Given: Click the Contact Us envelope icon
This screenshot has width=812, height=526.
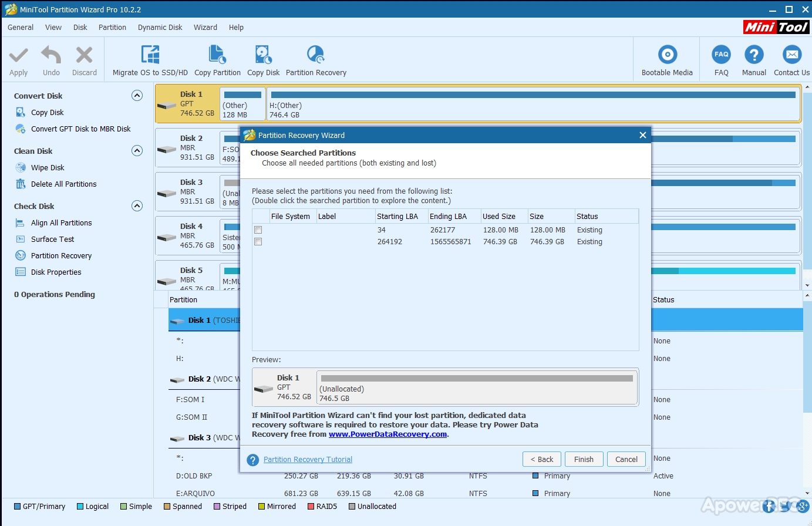Looking at the screenshot, I should (x=791, y=55).
